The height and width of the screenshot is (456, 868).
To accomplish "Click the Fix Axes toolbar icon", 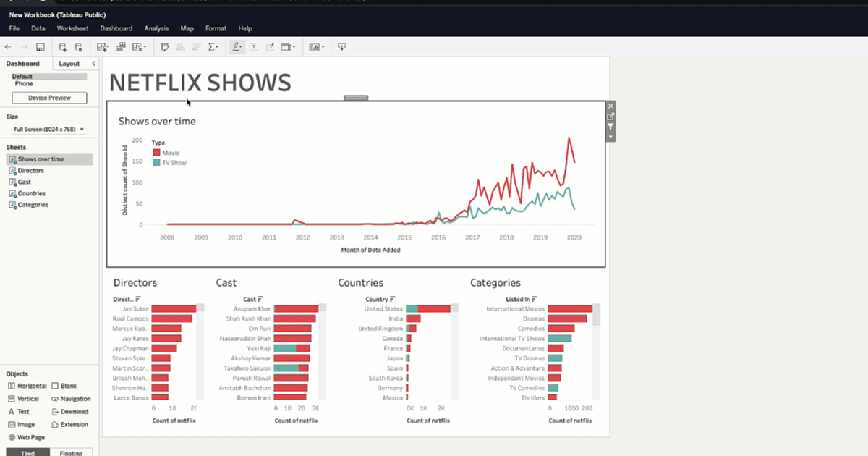I will 271,47.
